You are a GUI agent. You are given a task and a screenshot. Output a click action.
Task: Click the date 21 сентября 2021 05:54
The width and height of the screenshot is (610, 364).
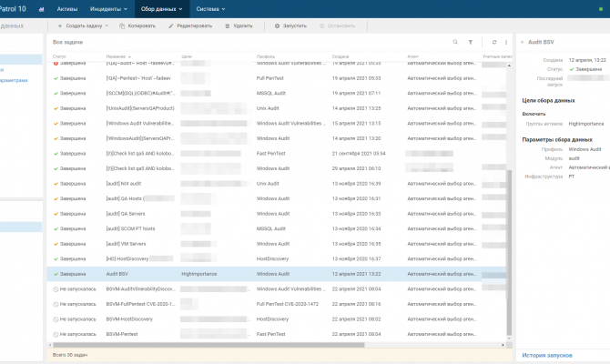(359, 154)
